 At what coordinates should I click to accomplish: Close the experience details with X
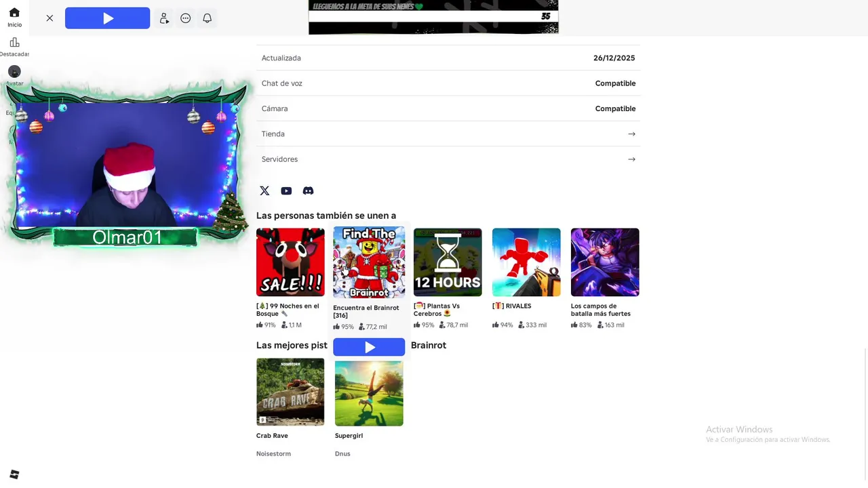[50, 18]
